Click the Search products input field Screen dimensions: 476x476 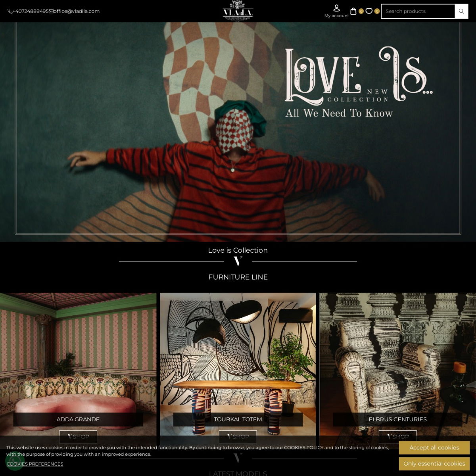click(x=418, y=11)
